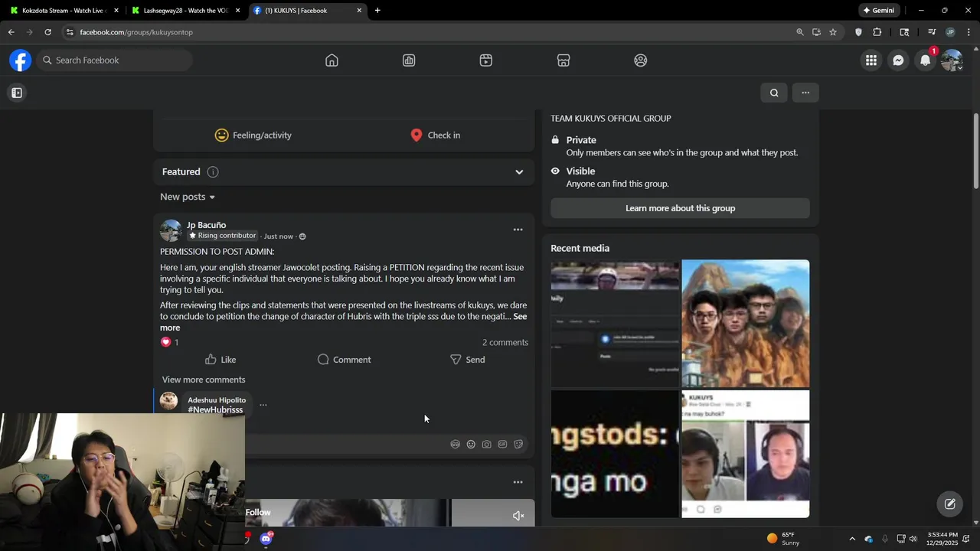Open the 'ngstods' text Recent media thumbnail
The image size is (980, 551).
(615, 455)
